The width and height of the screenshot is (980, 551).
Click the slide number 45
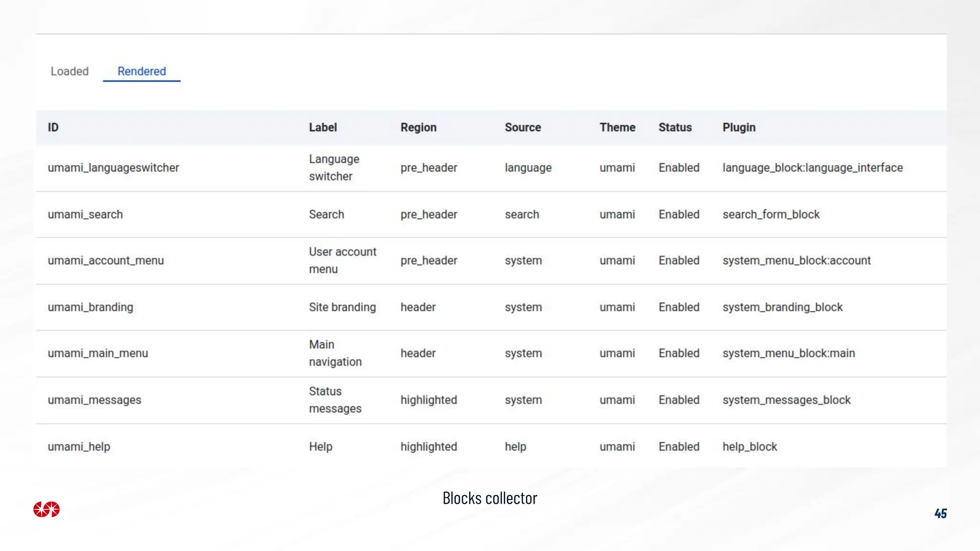coord(940,514)
